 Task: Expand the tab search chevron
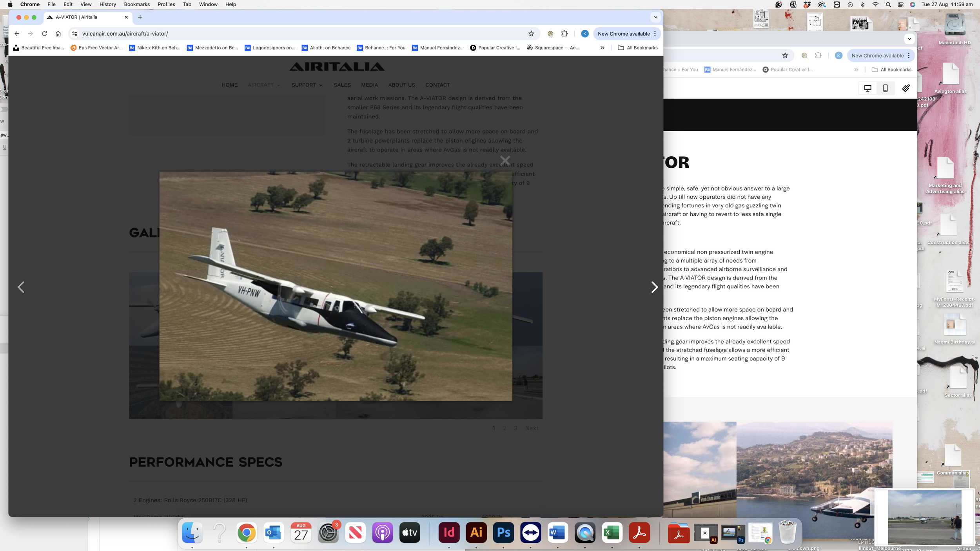click(655, 17)
